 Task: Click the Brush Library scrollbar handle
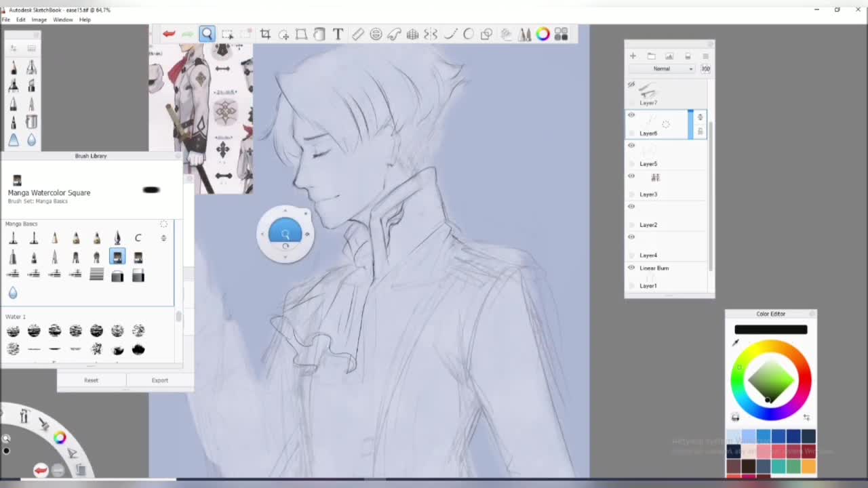(x=178, y=317)
